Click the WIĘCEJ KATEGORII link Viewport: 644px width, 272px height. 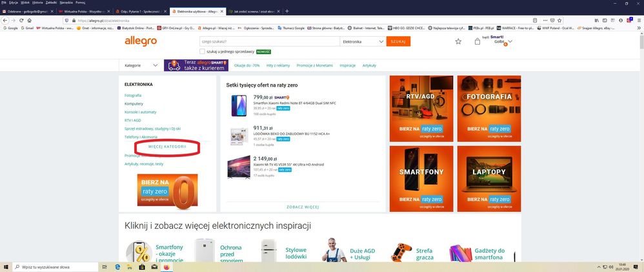pyautogui.click(x=167, y=147)
